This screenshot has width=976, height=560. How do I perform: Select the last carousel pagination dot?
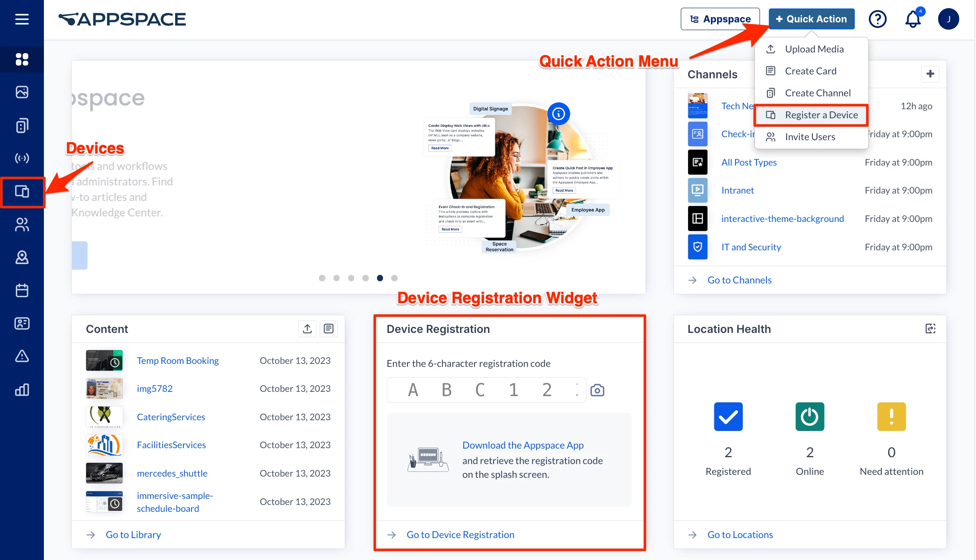pyautogui.click(x=394, y=278)
